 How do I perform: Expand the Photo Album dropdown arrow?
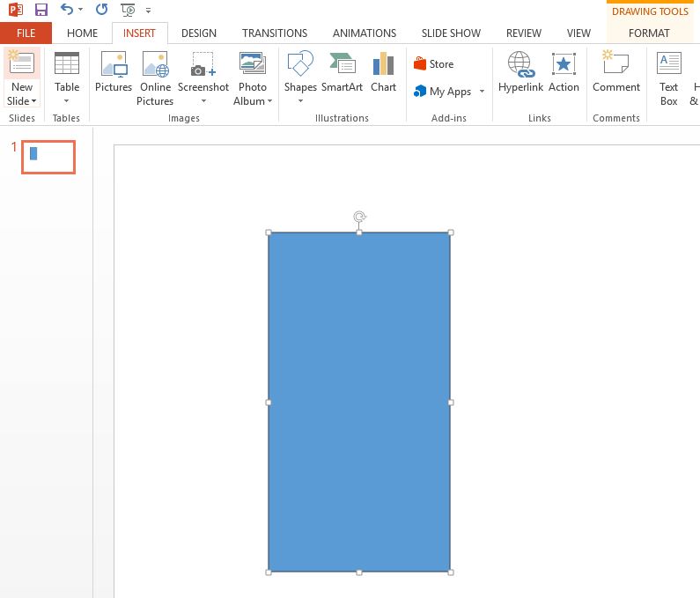[269, 101]
